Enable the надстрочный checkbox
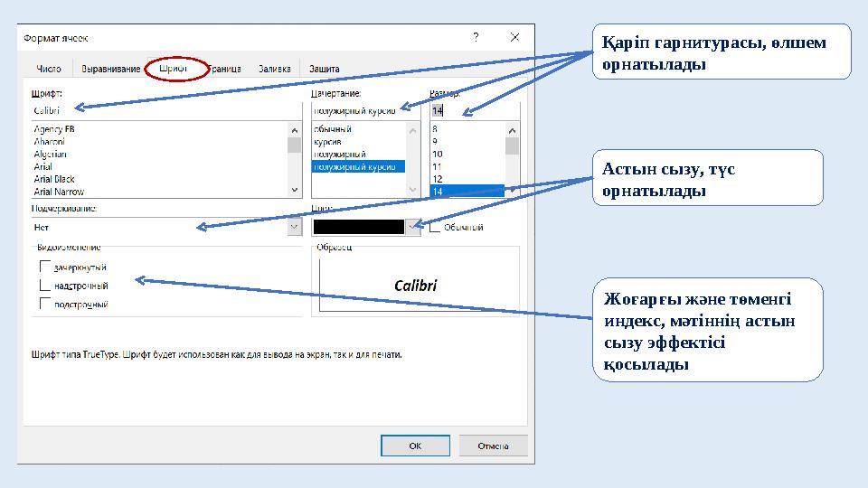The image size is (868, 488). click(x=45, y=286)
